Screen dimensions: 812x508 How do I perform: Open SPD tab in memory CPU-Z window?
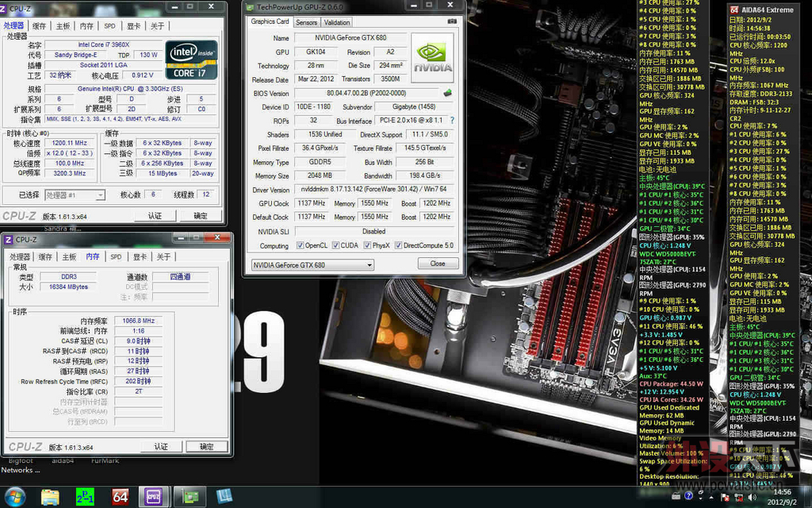coord(116,256)
